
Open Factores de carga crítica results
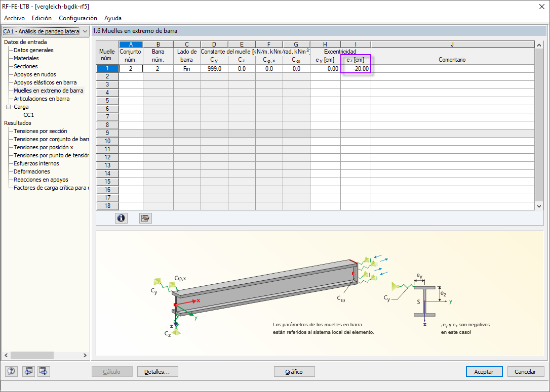[51, 188]
